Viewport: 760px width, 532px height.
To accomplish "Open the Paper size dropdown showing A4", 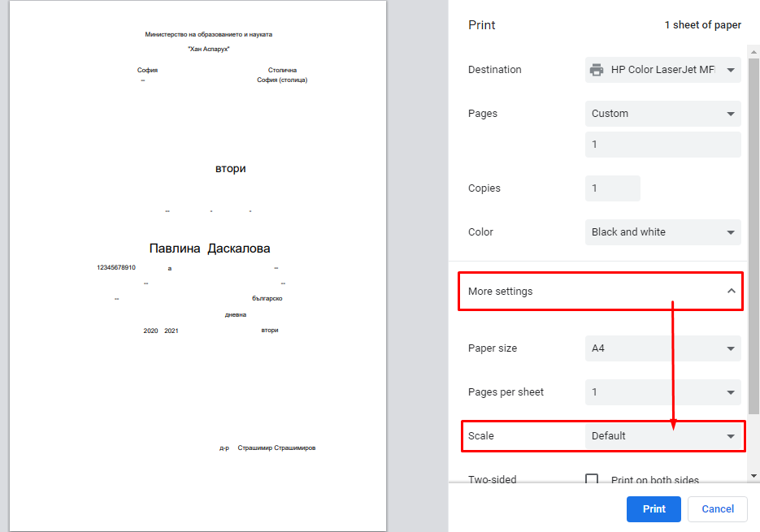I will coord(662,348).
